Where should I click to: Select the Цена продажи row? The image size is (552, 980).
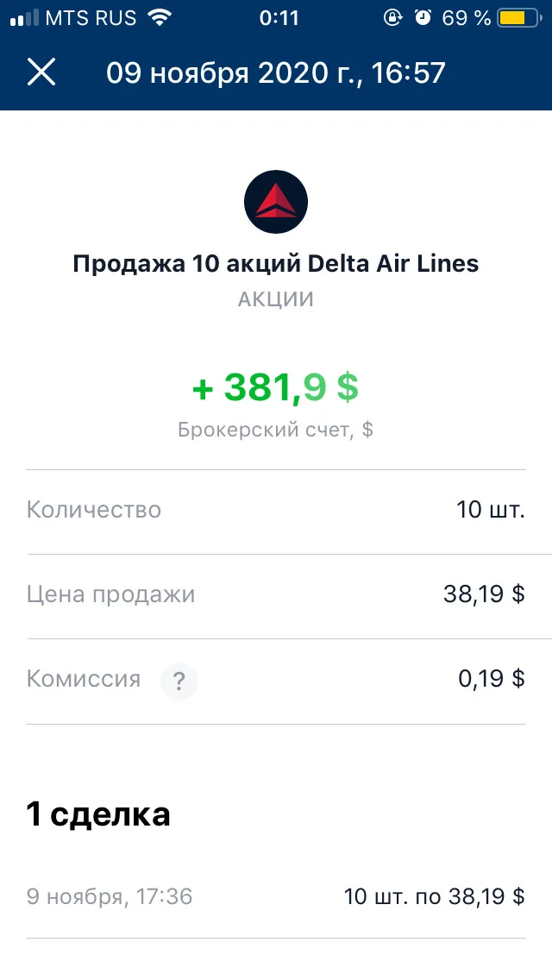pyautogui.click(x=276, y=594)
